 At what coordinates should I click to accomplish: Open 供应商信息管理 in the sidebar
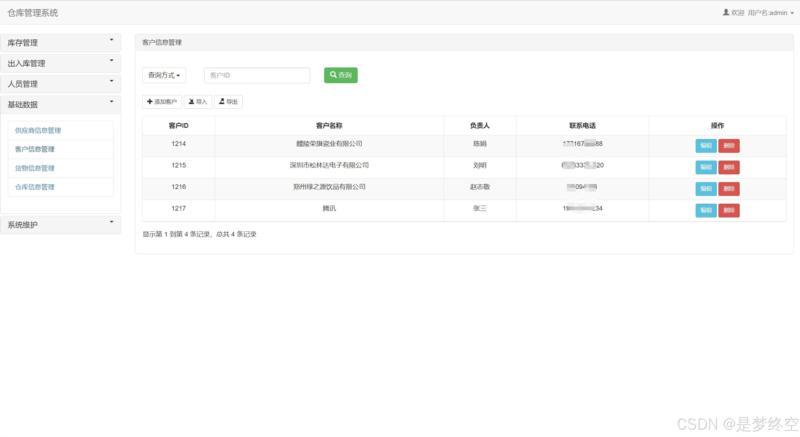[x=38, y=131]
